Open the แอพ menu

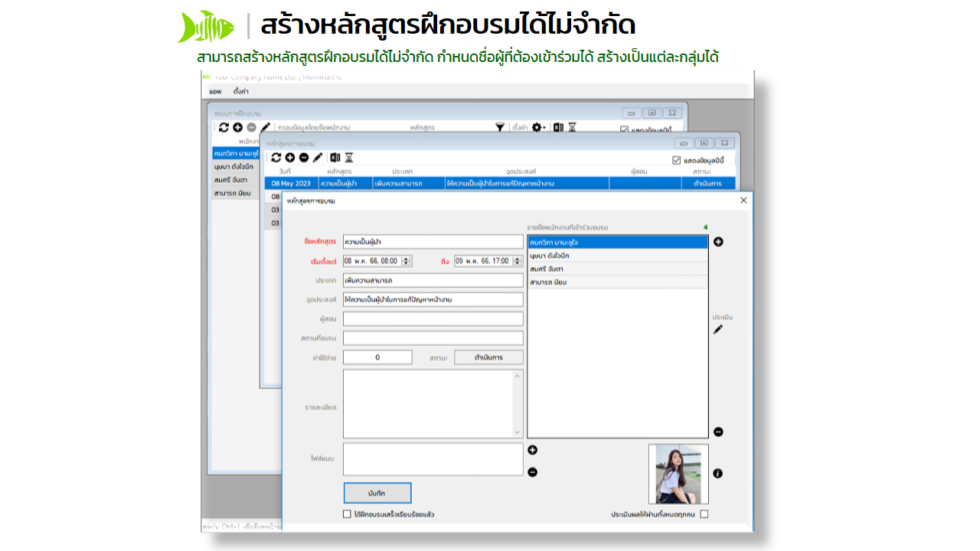point(215,91)
